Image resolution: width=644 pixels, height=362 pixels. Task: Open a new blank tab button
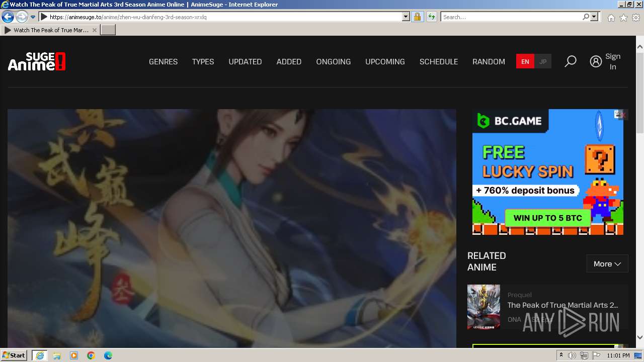[108, 30]
